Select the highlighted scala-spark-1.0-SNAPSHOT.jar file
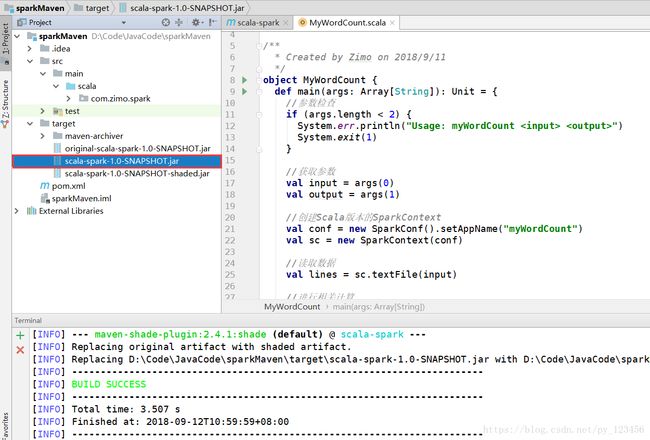Viewport: 650px width, 440px height. pyautogui.click(x=117, y=161)
